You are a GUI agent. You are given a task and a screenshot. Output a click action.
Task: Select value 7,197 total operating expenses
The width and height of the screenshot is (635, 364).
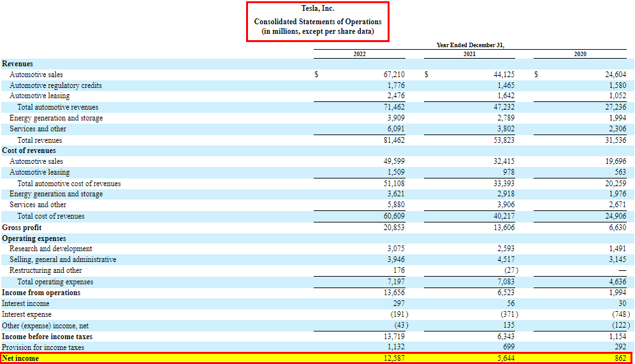[x=396, y=282]
